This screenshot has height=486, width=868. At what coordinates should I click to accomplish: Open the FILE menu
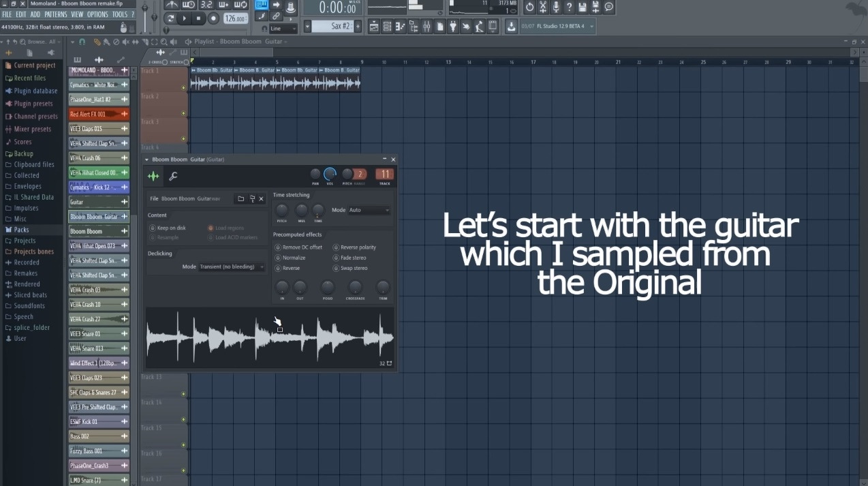click(x=7, y=14)
